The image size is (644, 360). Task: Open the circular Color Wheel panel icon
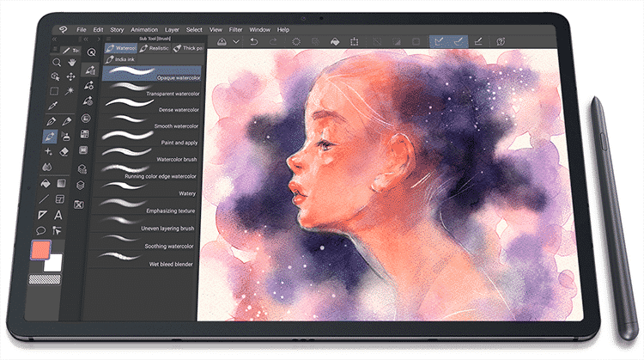(86, 119)
